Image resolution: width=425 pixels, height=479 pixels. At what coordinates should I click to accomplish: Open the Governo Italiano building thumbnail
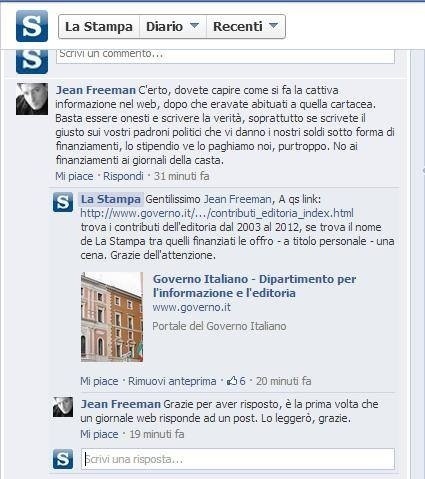point(112,317)
